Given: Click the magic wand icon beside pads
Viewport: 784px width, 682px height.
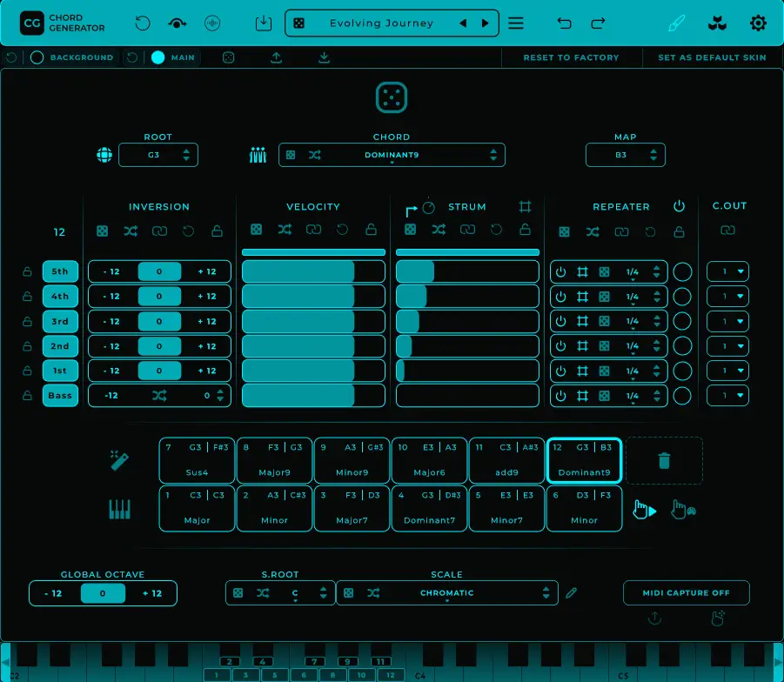Looking at the screenshot, I should [x=120, y=459].
